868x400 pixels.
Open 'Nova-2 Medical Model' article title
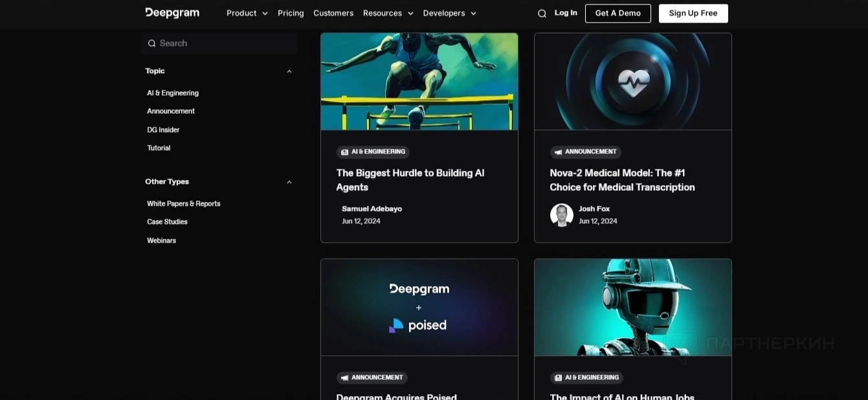coord(623,181)
